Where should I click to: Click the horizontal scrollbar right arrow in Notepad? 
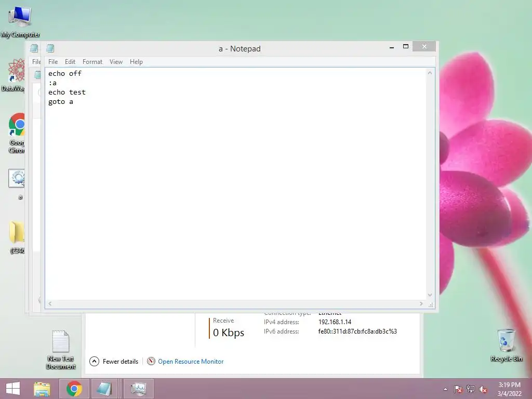click(421, 303)
